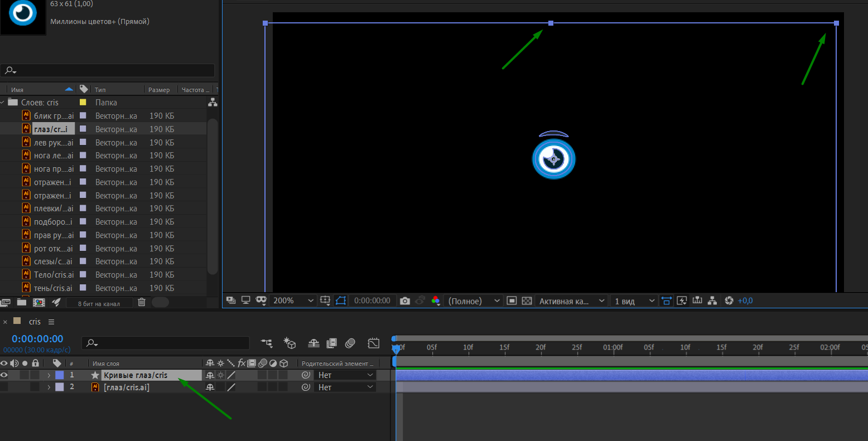
Task: Open the 200% magnification dropdown
Action: [293, 301]
